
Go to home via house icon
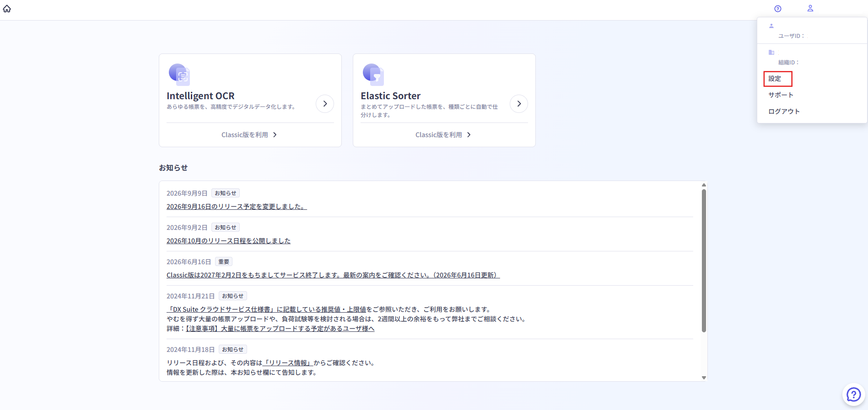[x=7, y=9]
